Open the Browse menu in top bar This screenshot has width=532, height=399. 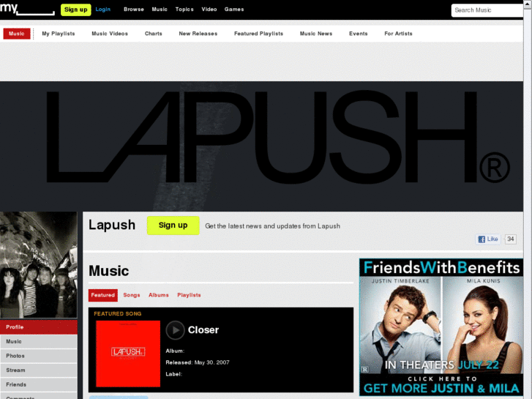(x=134, y=10)
